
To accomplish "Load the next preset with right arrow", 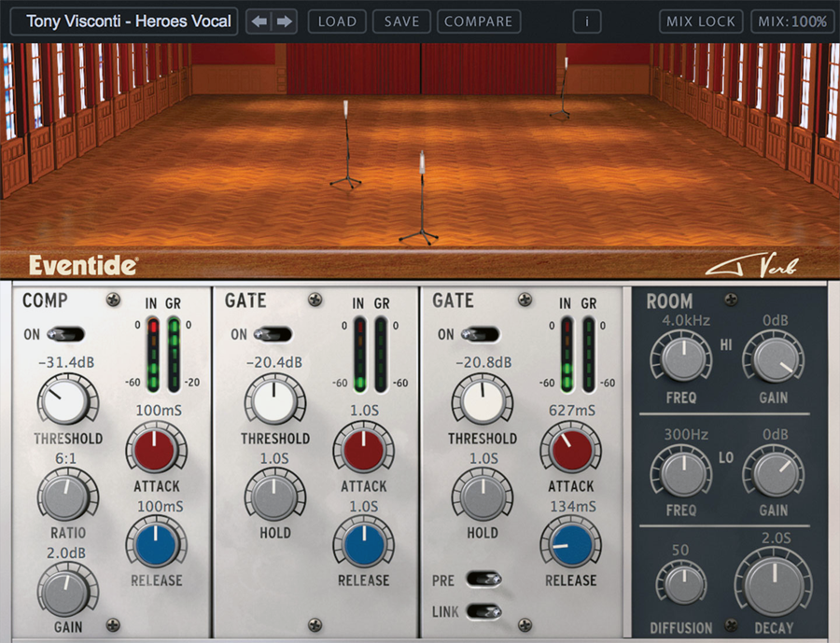I will (285, 22).
